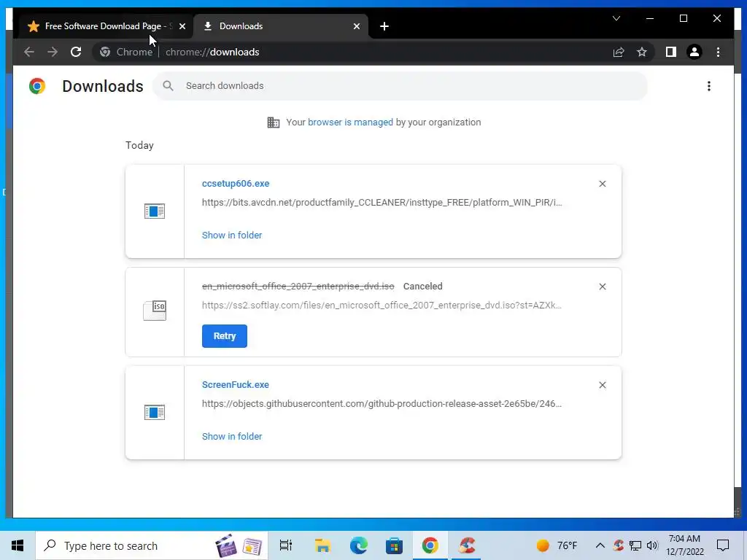This screenshot has width=747, height=560.
Task: Bookmark this tab with the star icon
Action: (x=642, y=52)
